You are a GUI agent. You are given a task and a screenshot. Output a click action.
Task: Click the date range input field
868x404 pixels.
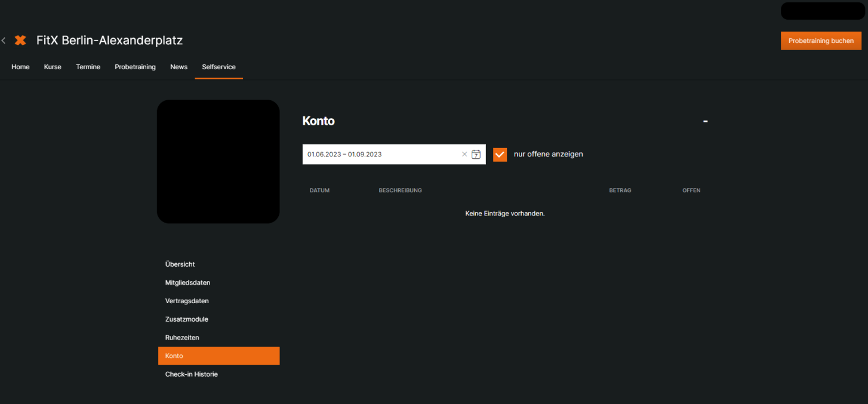(382, 155)
